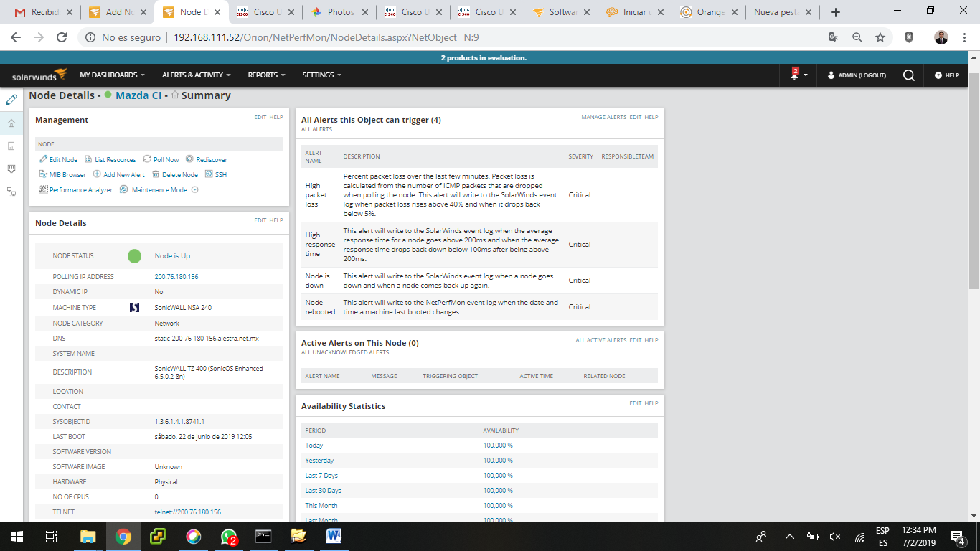Open Chrome menu three dots
Viewport: 980px width, 551px height.
point(966,37)
